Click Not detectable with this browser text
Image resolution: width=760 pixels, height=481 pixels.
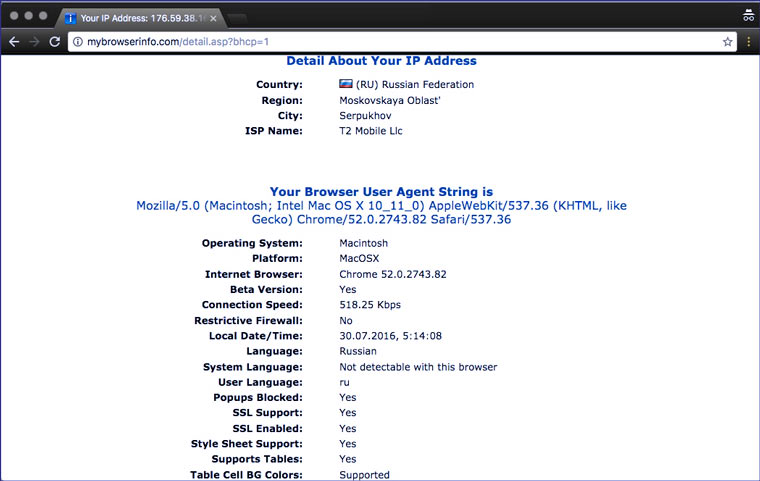click(418, 367)
